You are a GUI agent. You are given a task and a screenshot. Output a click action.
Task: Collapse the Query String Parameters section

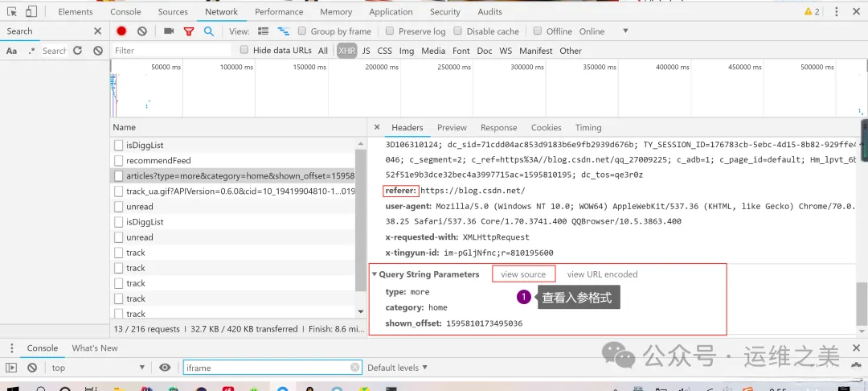(x=374, y=274)
